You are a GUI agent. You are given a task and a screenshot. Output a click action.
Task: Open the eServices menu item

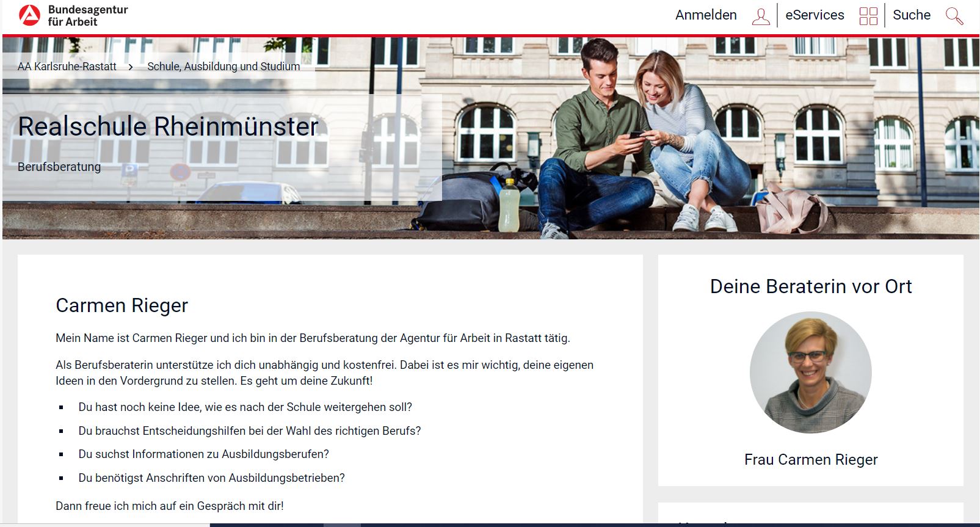click(x=814, y=15)
